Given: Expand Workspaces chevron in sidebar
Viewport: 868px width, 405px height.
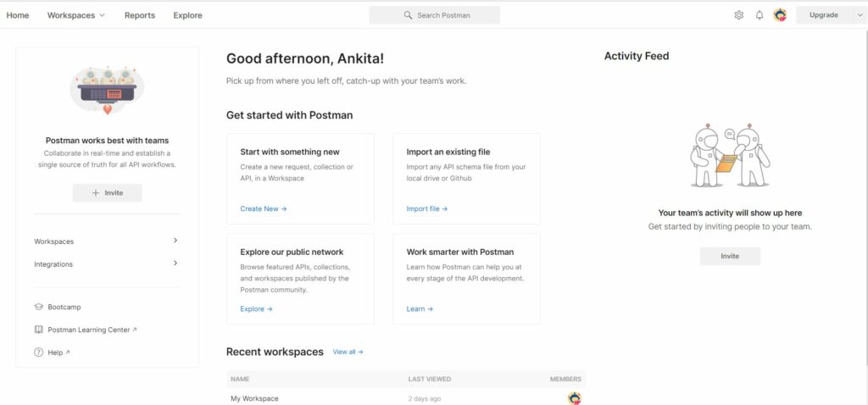Looking at the screenshot, I should (x=175, y=241).
